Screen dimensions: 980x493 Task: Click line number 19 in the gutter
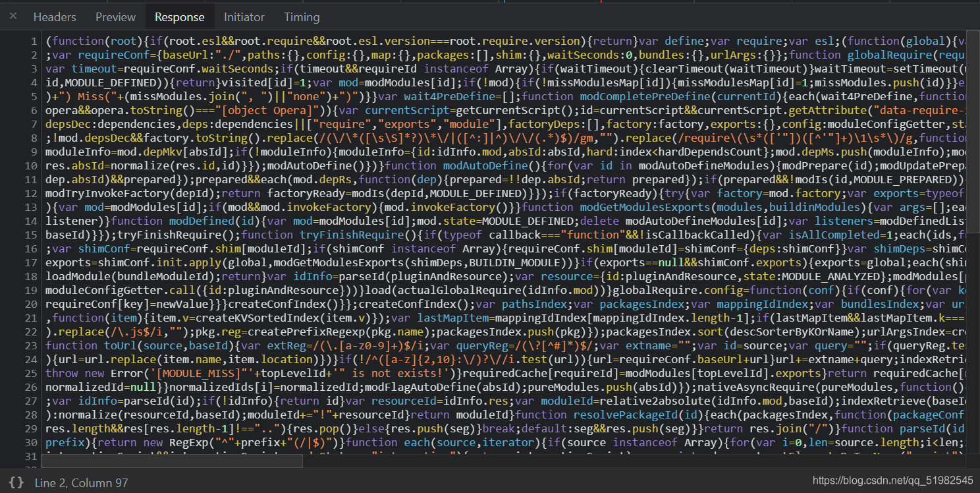[30, 290]
